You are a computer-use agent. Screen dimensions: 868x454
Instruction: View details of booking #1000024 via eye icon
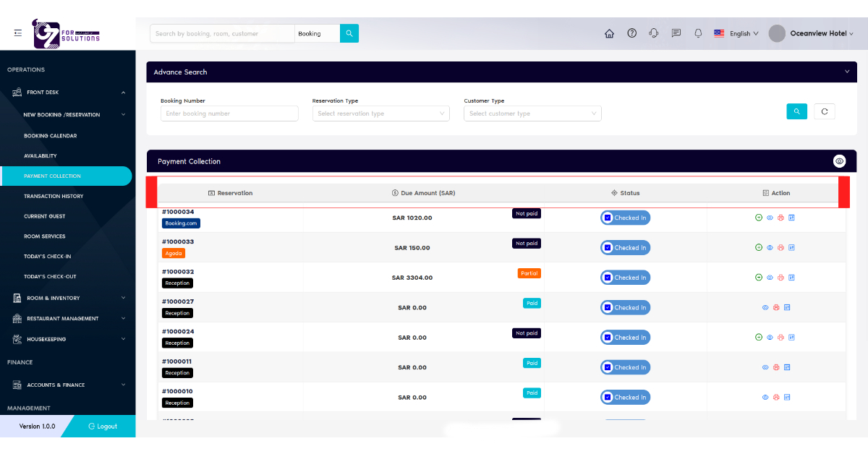pyautogui.click(x=770, y=337)
